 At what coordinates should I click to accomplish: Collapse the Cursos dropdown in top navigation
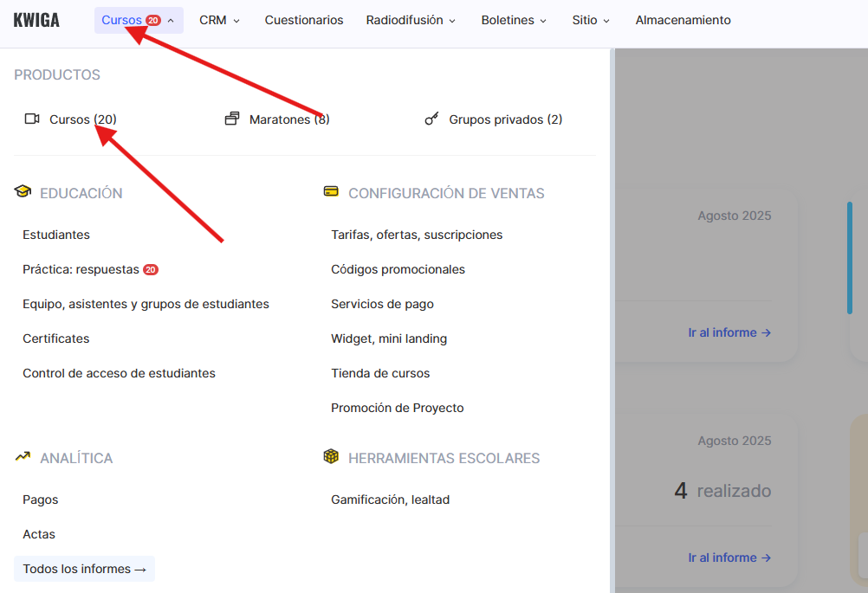click(139, 20)
